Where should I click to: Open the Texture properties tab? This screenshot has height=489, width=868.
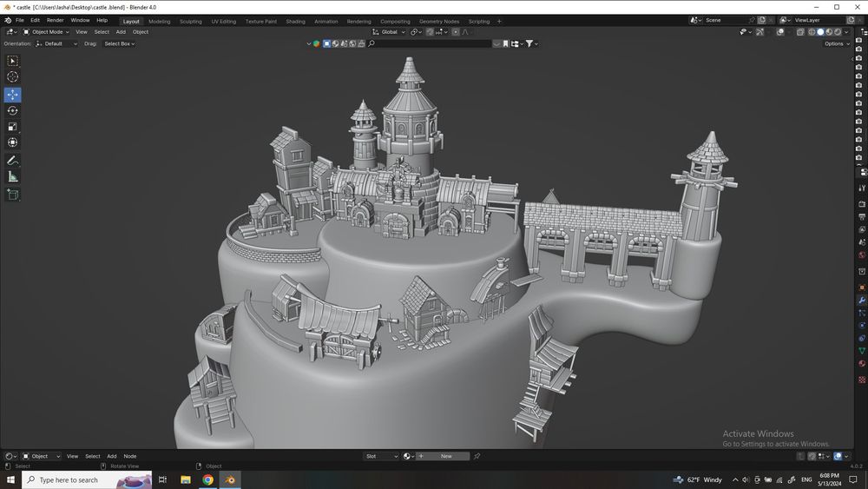tap(862, 380)
